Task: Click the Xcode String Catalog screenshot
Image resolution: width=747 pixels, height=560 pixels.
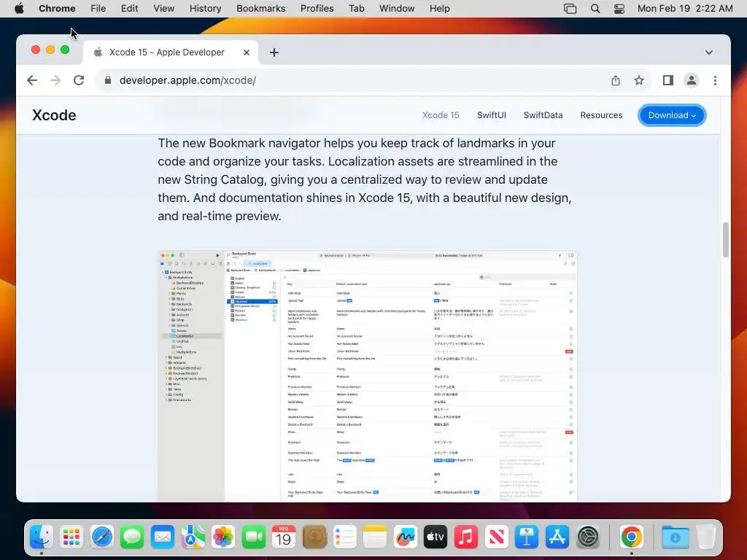Action: coord(368,376)
